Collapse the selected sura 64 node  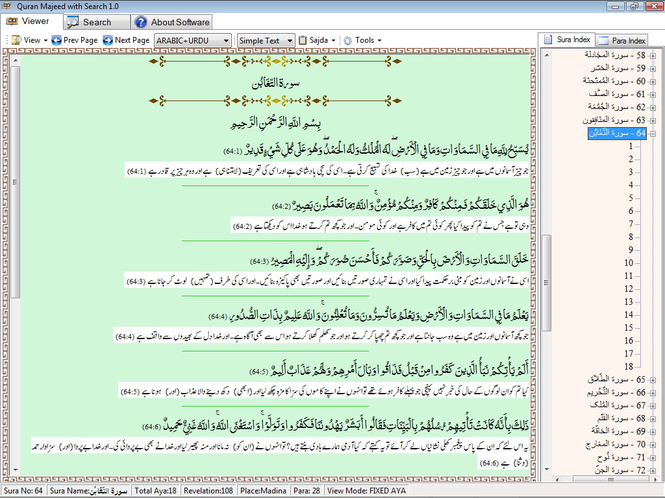pyautogui.click(x=653, y=133)
